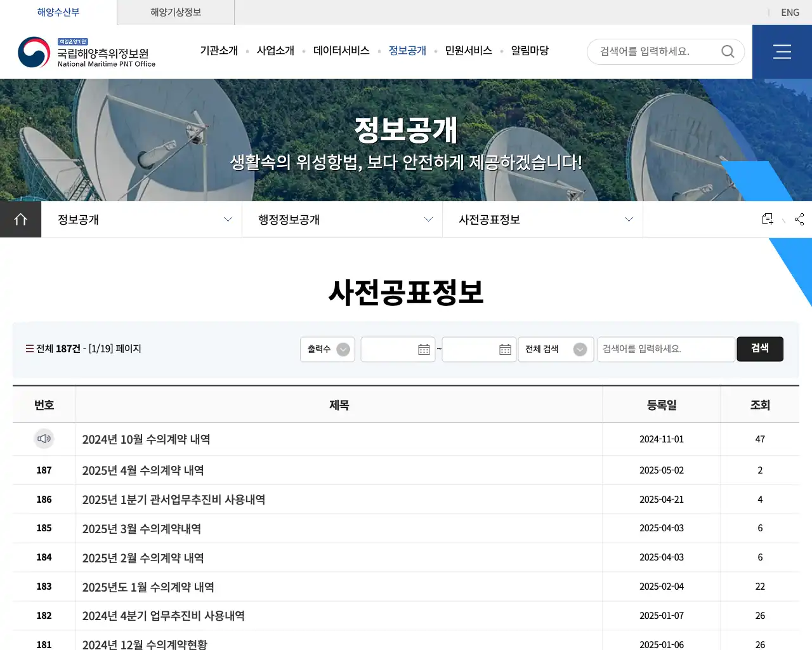Click the magnifier search icon in header
This screenshot has height=650, width=812.
click(728, 51)
